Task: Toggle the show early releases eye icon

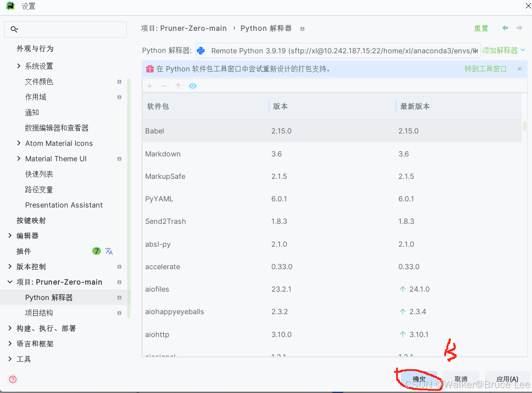Action: click(x=193, y=86)
